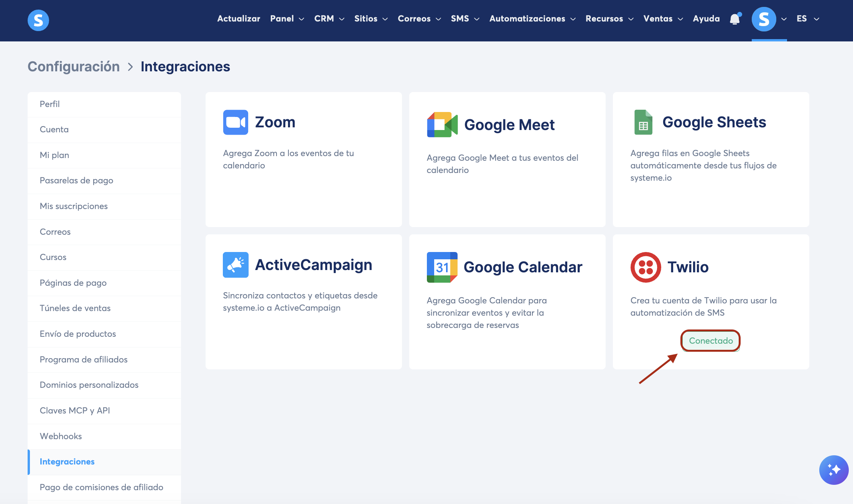Select Pasarelas de pago
This screenshot has width=853, height=504.
tap(104, 181)
